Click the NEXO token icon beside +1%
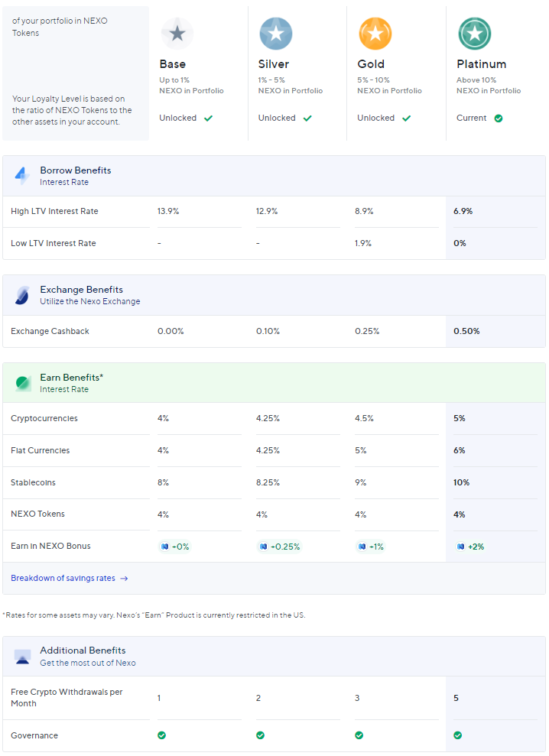The width and height of the screenshot is (549, 756). point(362,547)
